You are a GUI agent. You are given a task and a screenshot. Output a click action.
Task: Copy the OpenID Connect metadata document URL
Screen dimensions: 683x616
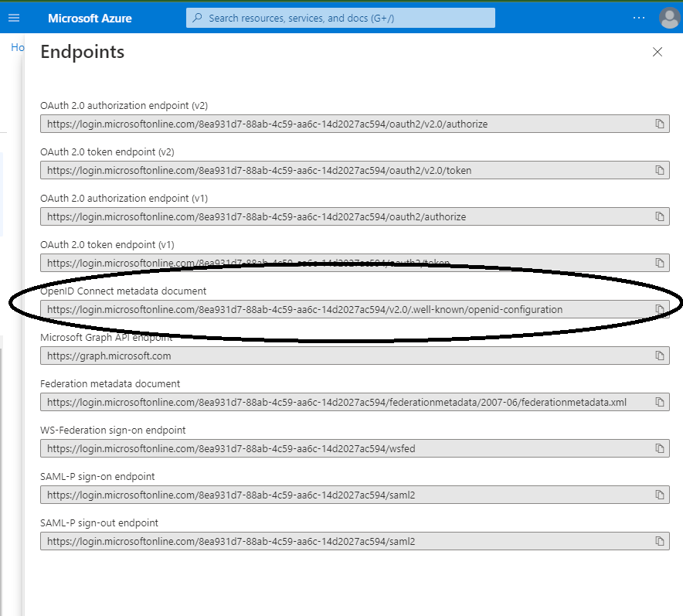point(660,309)
